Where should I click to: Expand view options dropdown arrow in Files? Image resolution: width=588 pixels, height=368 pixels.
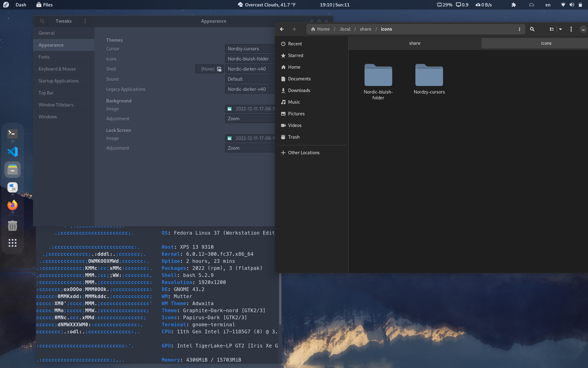click(560, 29)
